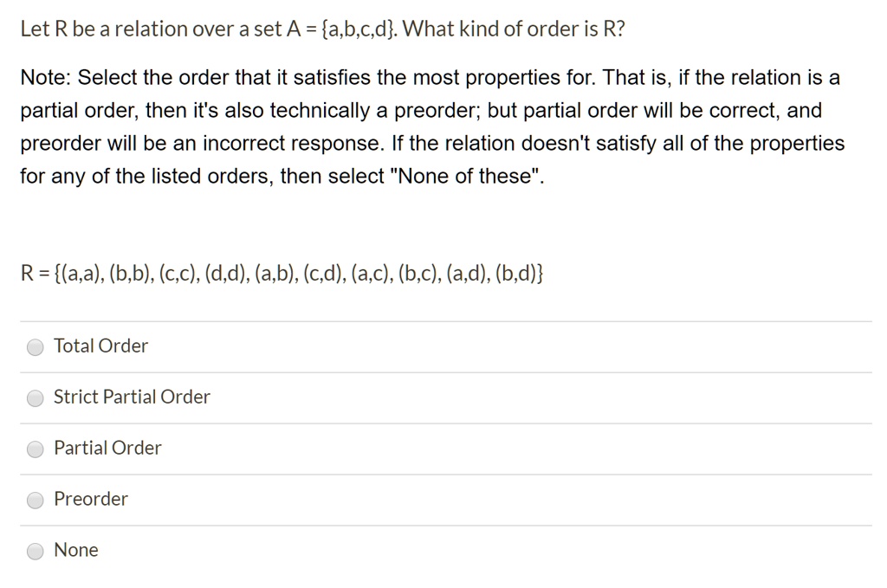The image size is (887, 588).
Task: Select the Total Order radio button
Action: pos(35,347)
